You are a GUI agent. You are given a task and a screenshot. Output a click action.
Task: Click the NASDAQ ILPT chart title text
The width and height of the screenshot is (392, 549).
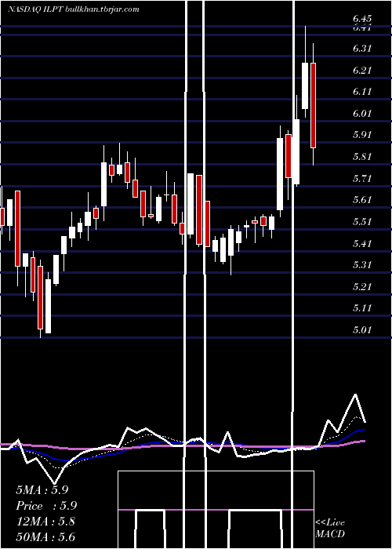click(x=74, y=9)
